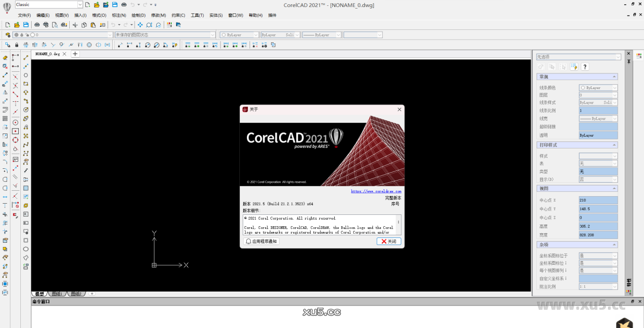Viewport: 644px width, 328px height.
Task: Activate the Pan tool icon
Action: [x=140, y=25]
